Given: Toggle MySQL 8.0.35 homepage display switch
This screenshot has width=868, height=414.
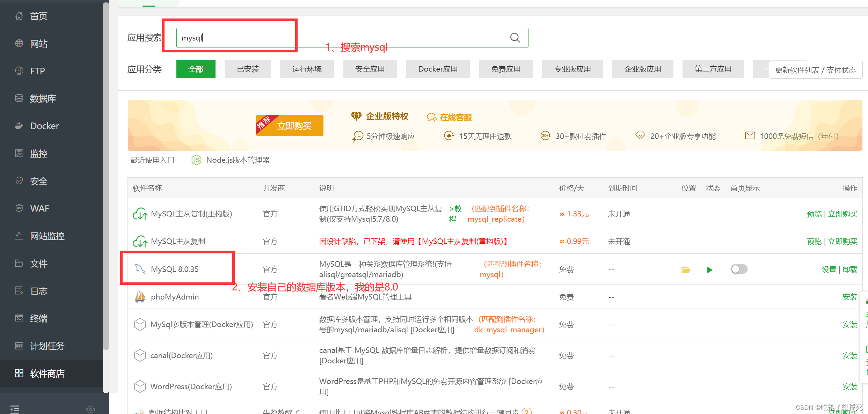Looking at the screenshot, I should coord(739,269).
